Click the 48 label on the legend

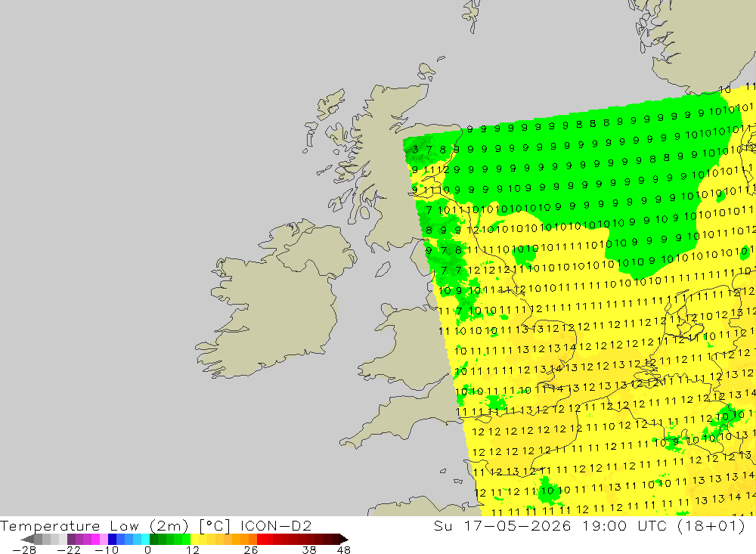(x=344, y=550)
